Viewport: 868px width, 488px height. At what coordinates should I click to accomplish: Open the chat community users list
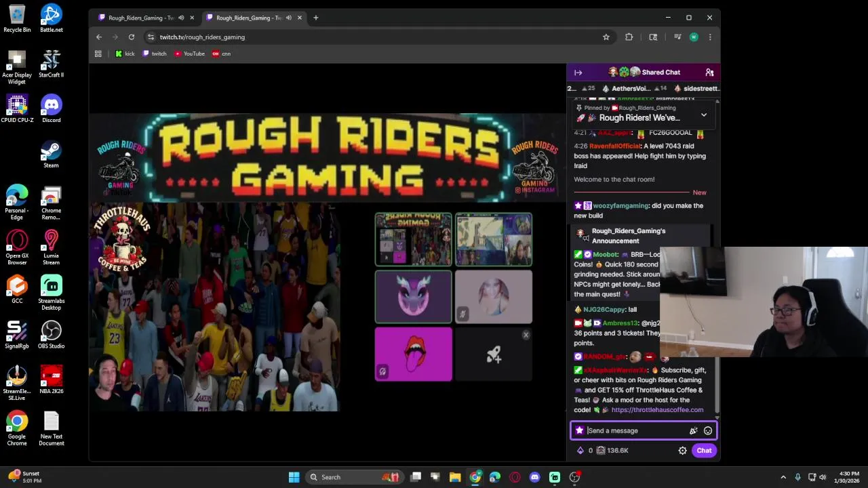pos(709,73)
